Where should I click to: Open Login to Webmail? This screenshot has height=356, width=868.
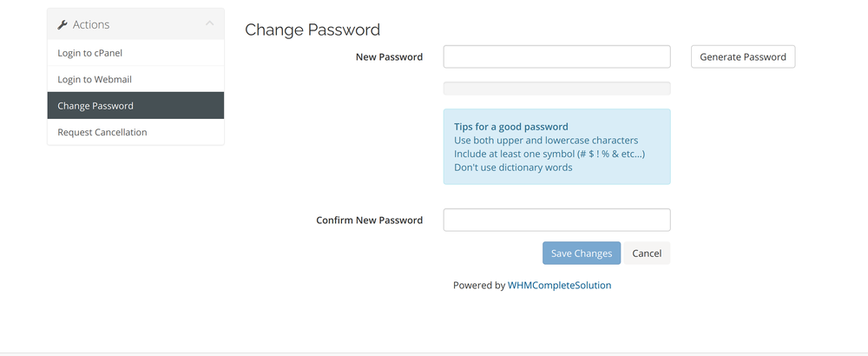[x=135, y=79]
